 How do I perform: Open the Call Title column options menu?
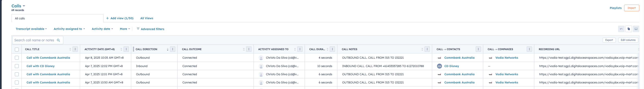pyautogui.click(x=75, y=49)
